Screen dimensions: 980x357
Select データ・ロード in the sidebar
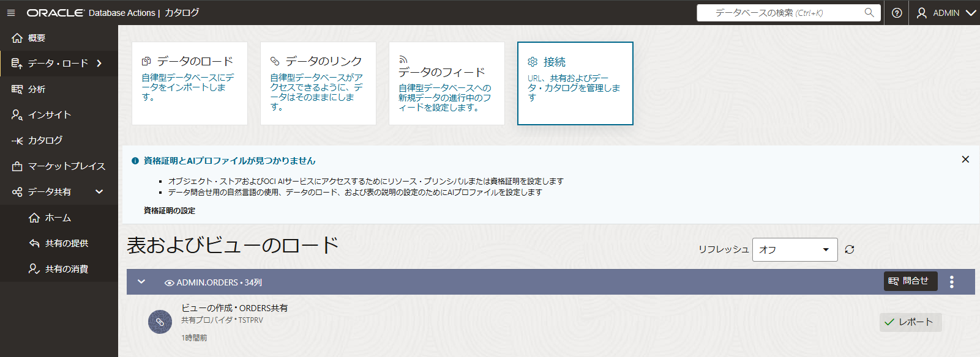coord(59,64)
